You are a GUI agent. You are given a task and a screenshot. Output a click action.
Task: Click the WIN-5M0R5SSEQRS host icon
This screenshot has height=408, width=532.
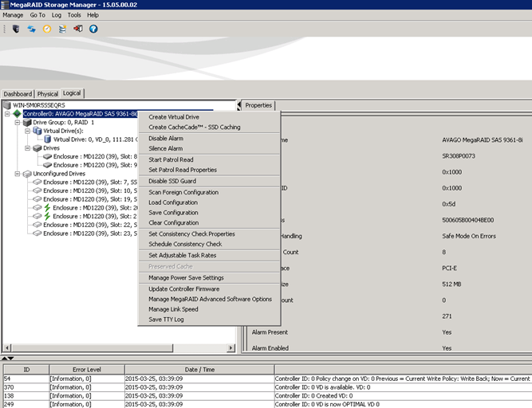pyautogui.click(x=8, y=105)
